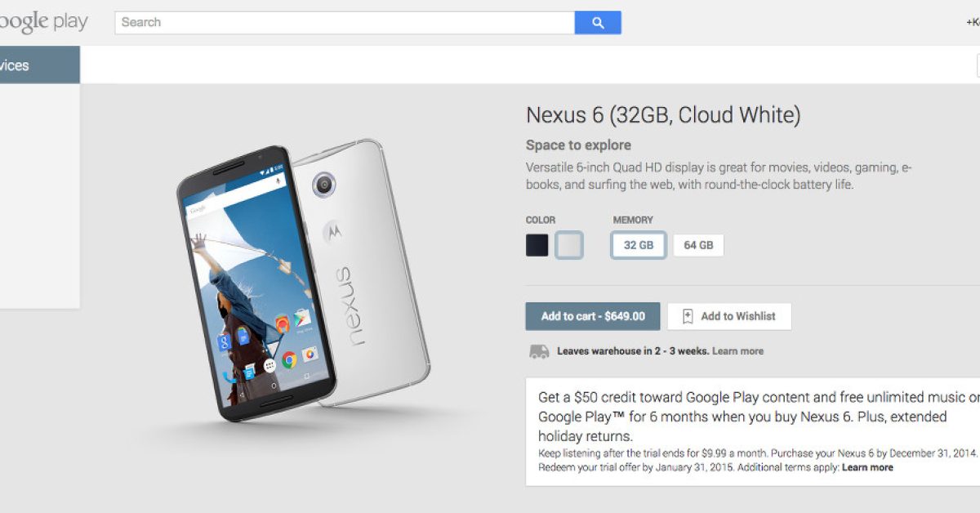
Task: Open the +Ka account link at top right
Action: click(972, 23)
